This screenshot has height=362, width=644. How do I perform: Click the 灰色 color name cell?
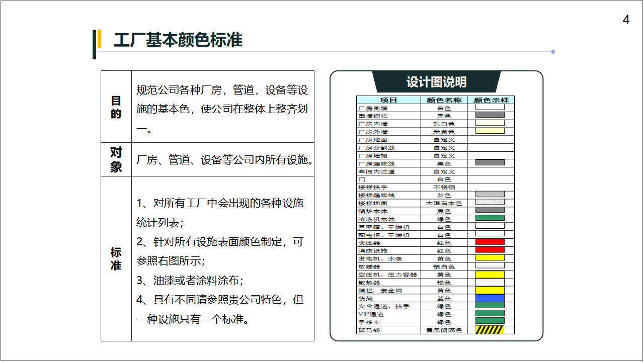click(x=444, y=195)
